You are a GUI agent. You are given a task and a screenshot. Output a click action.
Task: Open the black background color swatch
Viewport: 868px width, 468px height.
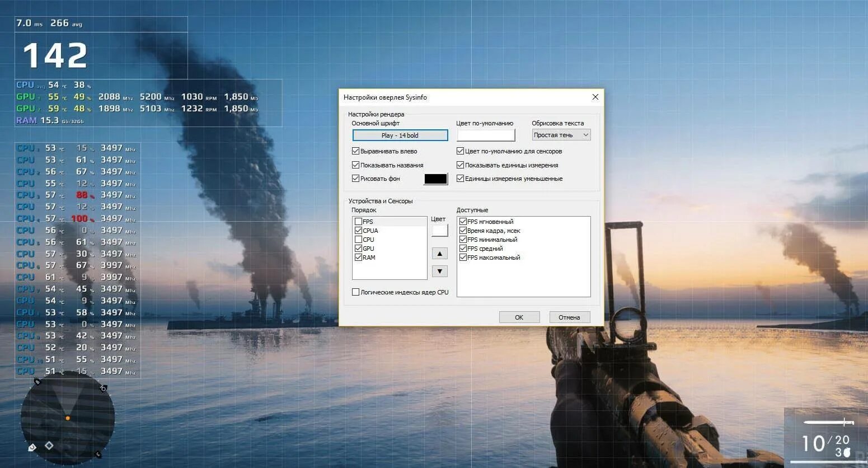[x=436, y=179]
